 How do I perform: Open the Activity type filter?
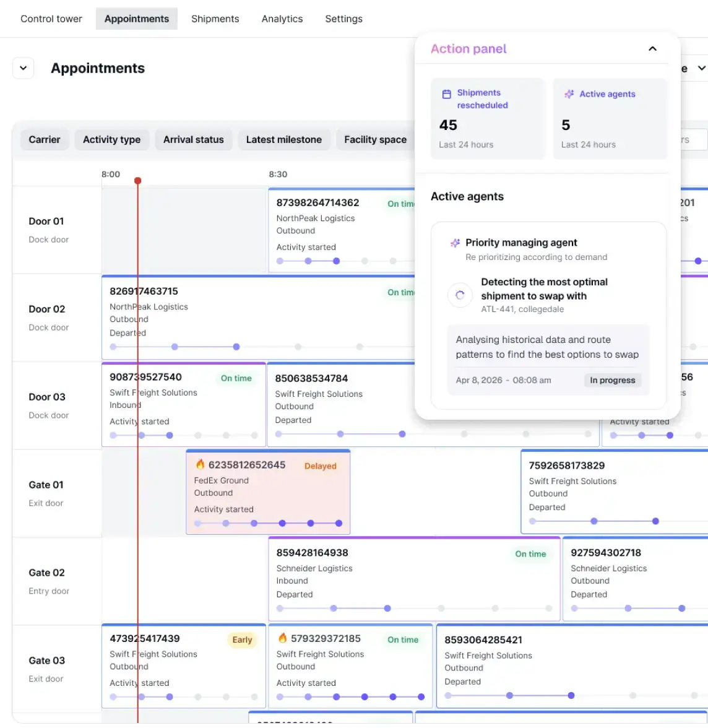pos(111,140)
